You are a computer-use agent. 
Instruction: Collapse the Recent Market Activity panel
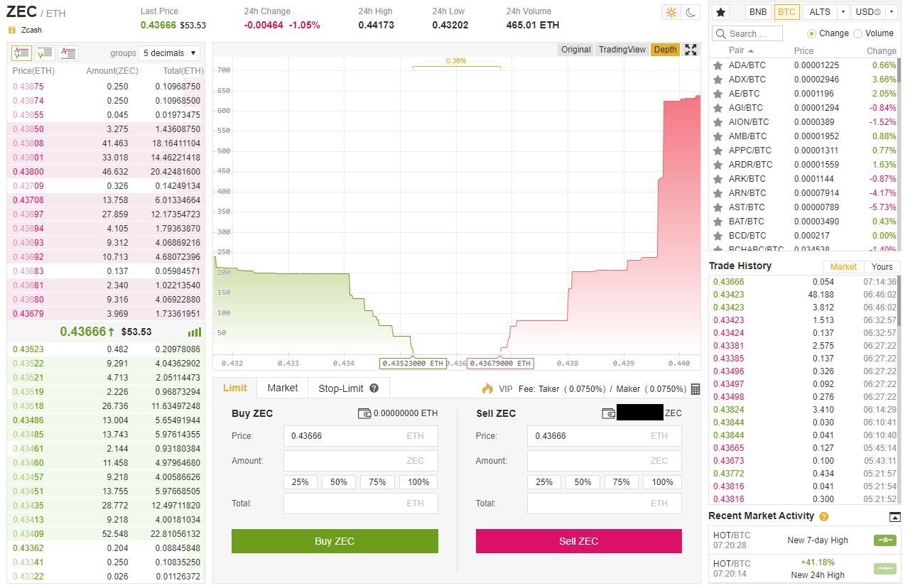[x=894, y=517]
